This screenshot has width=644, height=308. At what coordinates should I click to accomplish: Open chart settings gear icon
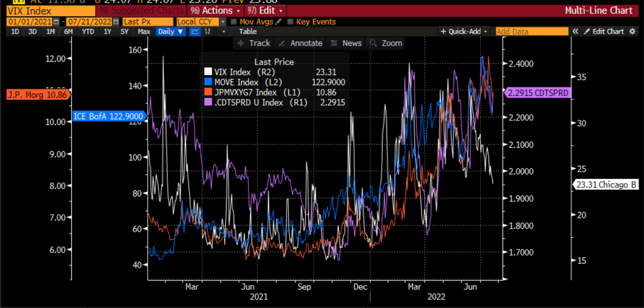click(631, 32)
